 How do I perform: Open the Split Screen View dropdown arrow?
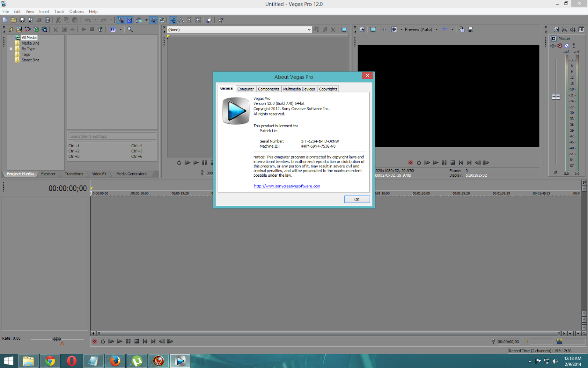coord(401,29)
